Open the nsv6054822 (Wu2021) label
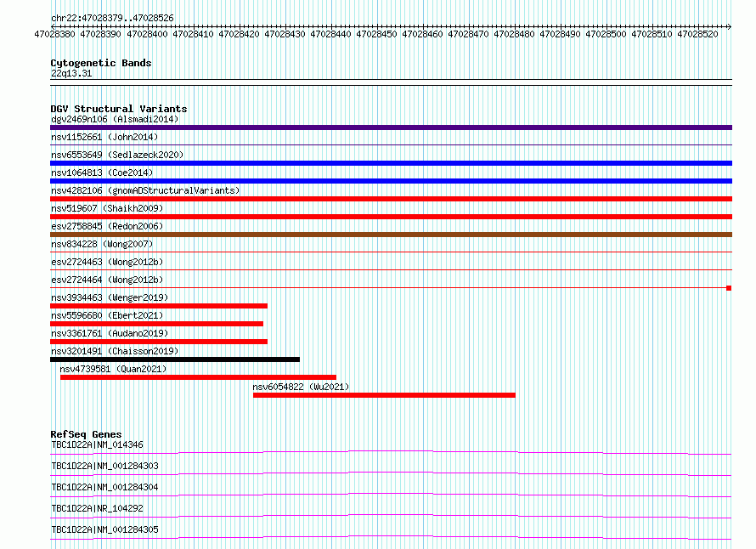 301,387
